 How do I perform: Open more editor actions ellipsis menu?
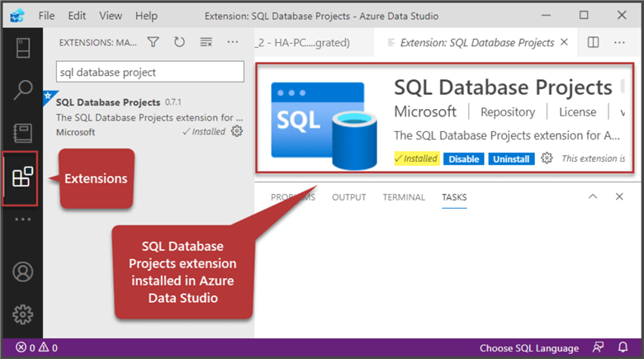point(619,42)
